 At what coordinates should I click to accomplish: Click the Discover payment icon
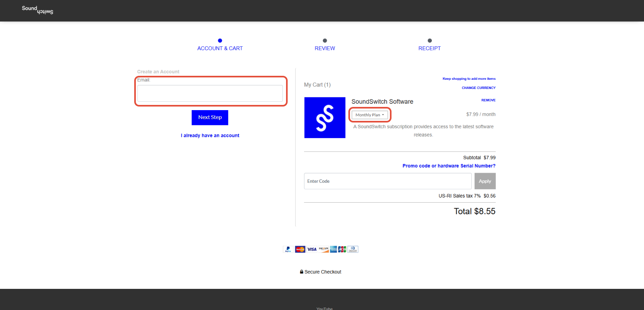click(324, 249)
